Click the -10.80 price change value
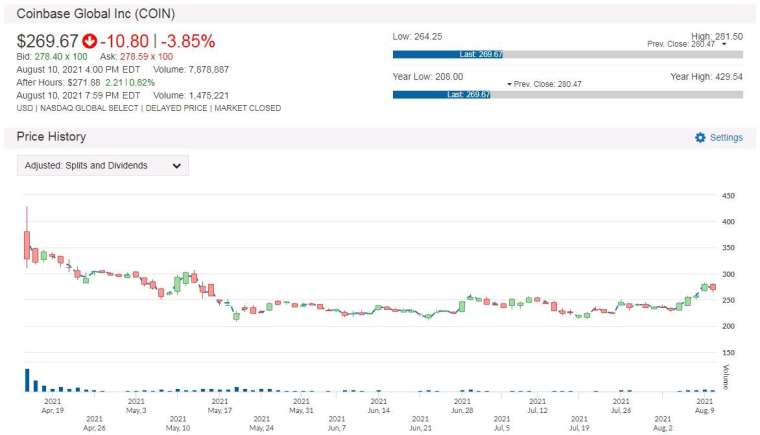The height and width of the screenshot is (435, 760). point(125,41)
